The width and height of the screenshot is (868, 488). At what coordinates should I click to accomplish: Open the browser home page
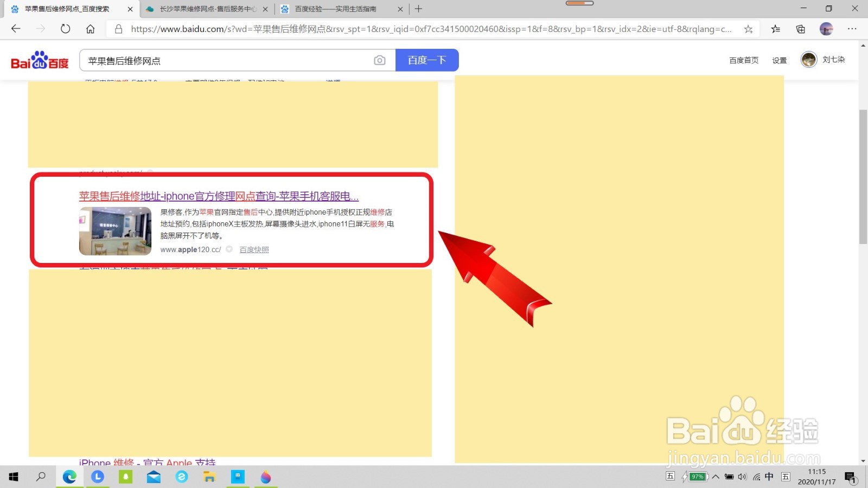(x=91, y=29)
